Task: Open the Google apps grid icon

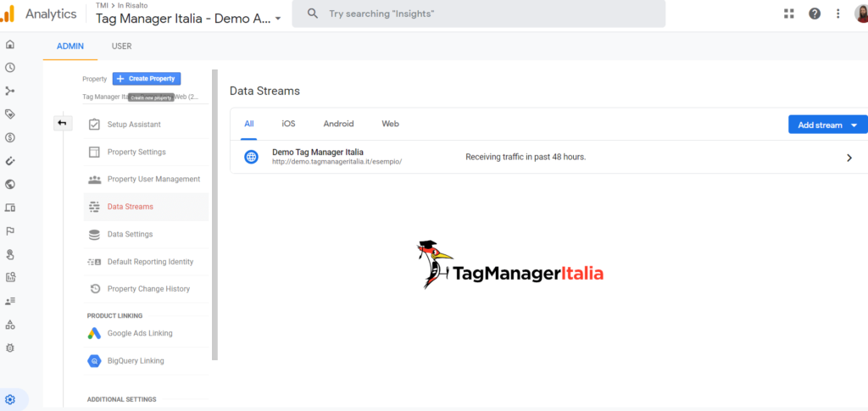Action: click(x=789, y=14)
